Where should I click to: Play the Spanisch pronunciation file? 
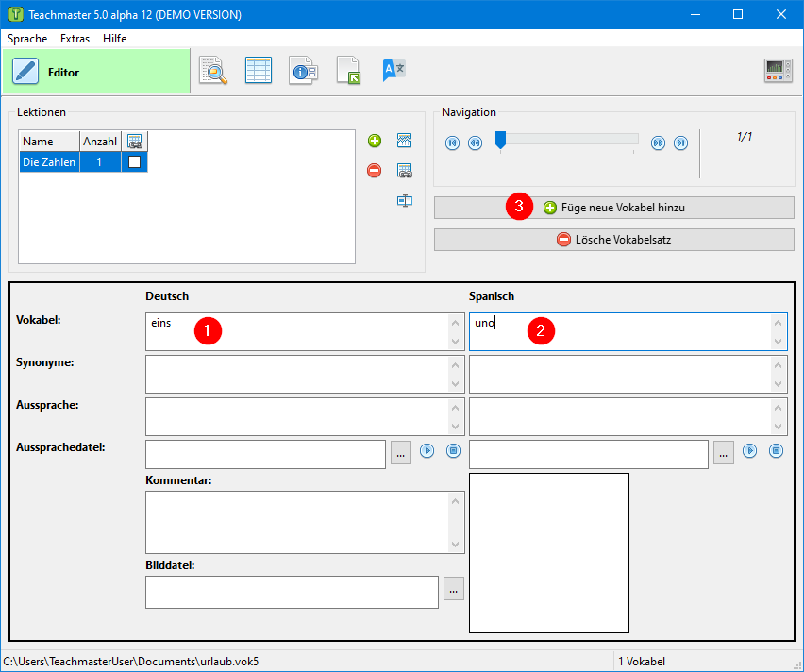749,451
